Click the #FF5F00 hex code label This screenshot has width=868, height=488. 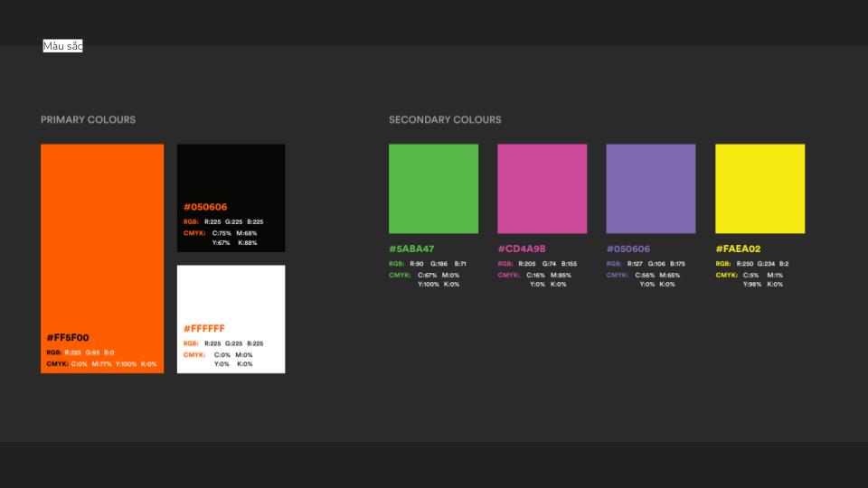click(68, 338)
